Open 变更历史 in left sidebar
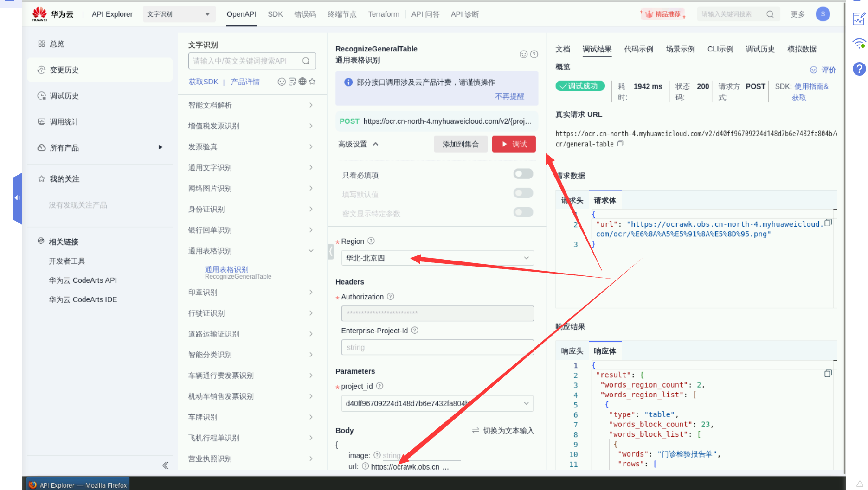Screen dimensions: 868x490 pyautogui.click(x=100, y=70)
